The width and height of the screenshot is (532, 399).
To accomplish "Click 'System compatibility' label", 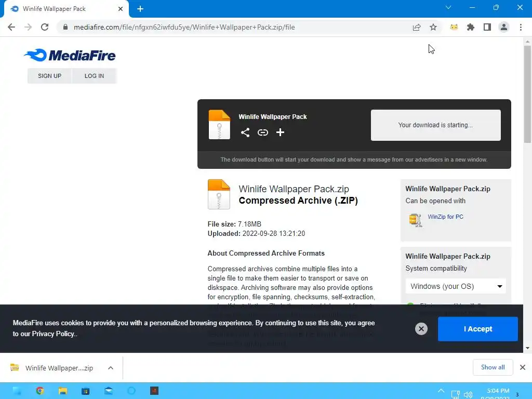I will (x=436, y=269).
